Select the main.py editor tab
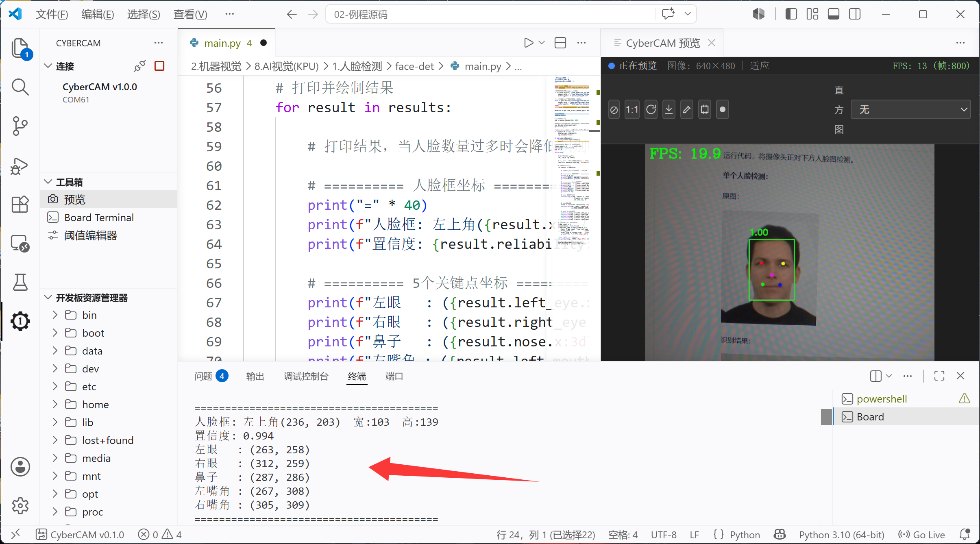The width and height of the screenshot is (980, 544). (227, 43)
